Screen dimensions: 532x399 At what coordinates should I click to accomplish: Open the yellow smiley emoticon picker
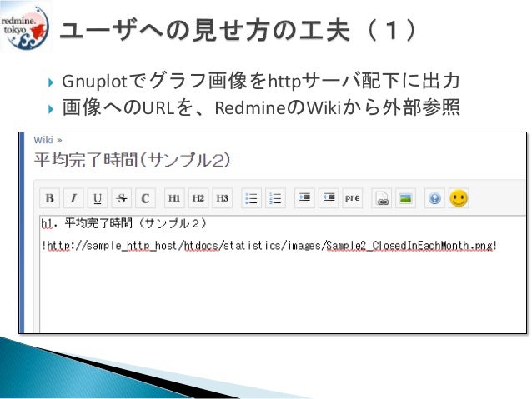[x=459, y=198]
